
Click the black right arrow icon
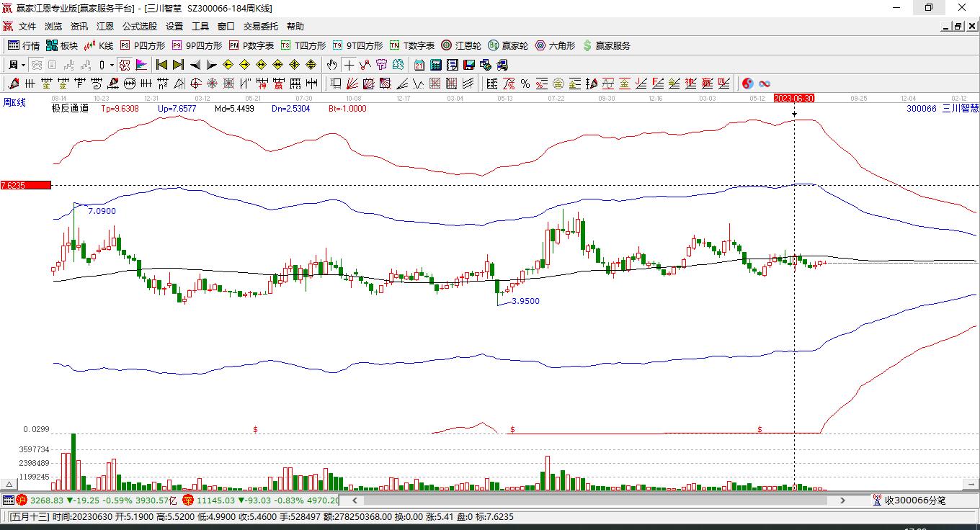point(211,65)
